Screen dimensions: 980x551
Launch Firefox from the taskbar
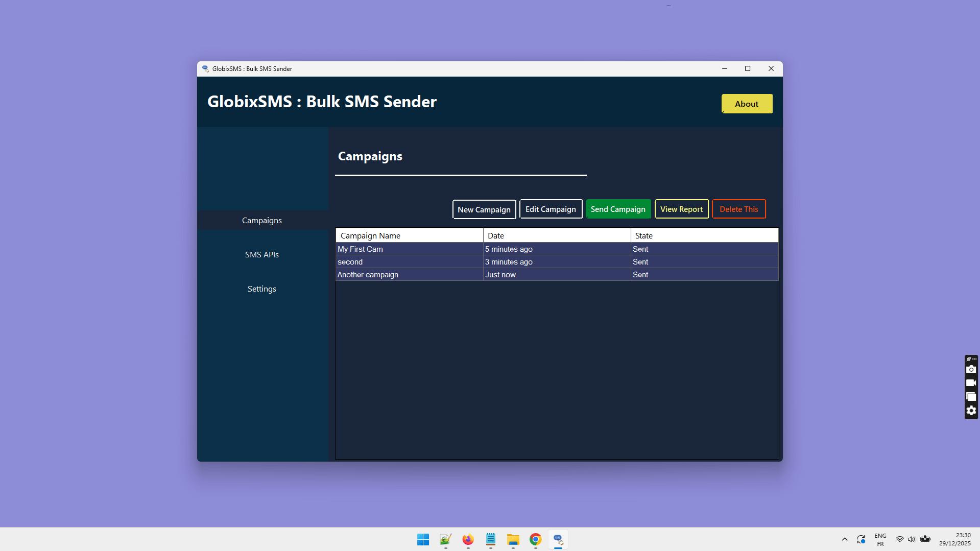(x=468, y=539)
